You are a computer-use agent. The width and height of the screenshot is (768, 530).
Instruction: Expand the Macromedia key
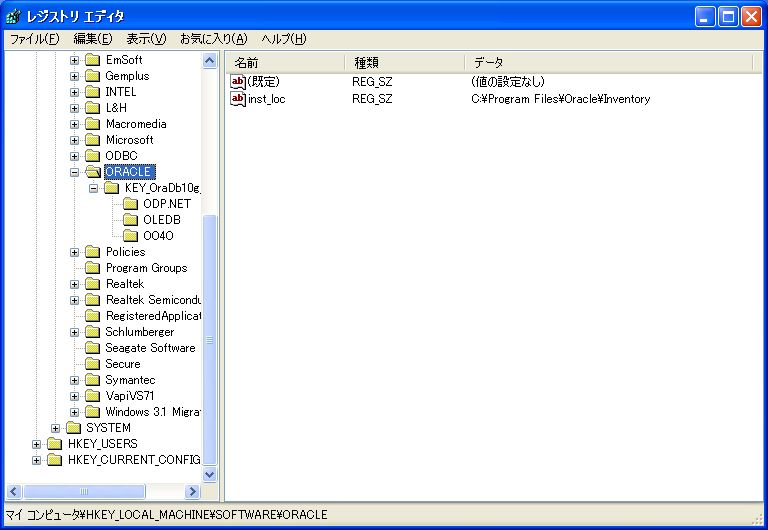pyautogui.click(x=74, y=124)
